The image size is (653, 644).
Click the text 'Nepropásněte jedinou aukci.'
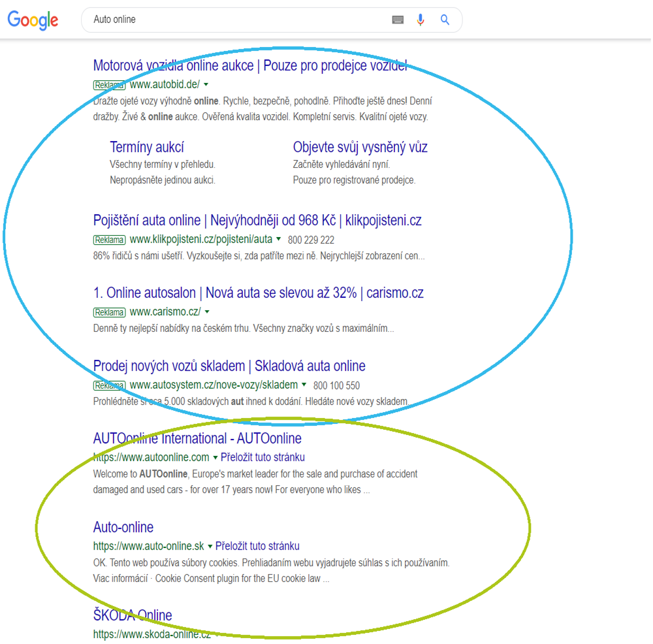point(163,180)
